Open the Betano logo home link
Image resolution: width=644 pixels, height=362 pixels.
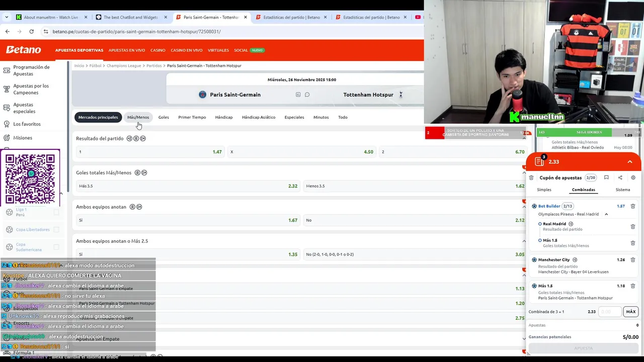[23, 50]
